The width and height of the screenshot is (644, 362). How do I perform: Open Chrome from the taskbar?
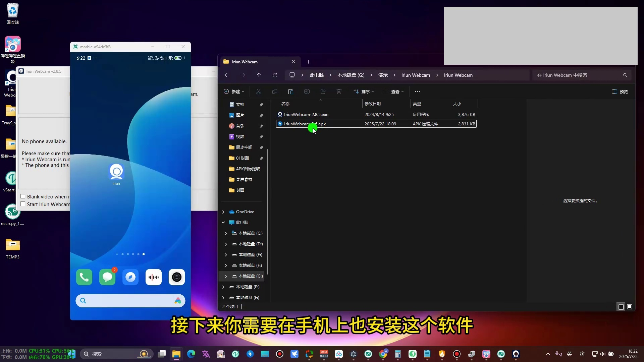[383, 354]
